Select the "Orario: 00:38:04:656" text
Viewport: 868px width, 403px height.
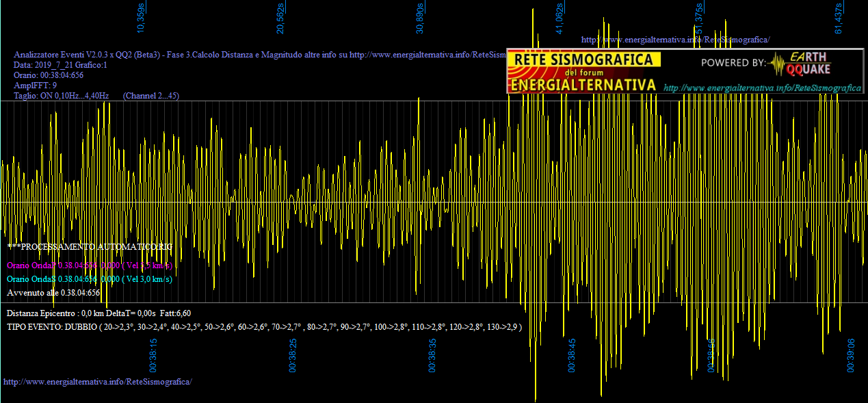point(49,75)
